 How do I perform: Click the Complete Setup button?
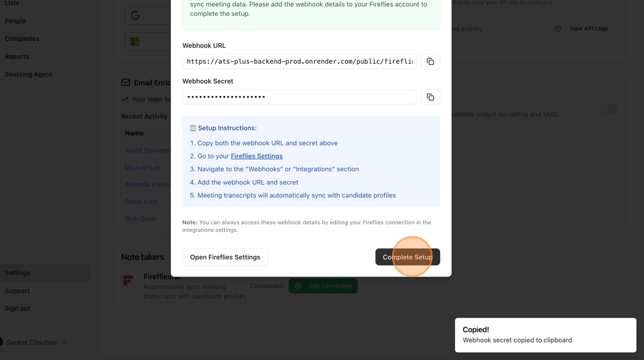tap(408, 257)
